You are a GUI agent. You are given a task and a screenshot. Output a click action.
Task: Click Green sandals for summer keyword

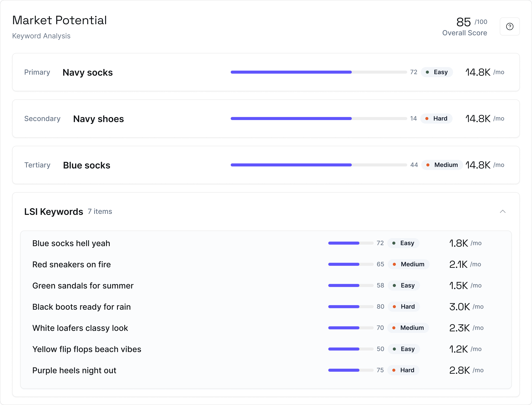83,286
